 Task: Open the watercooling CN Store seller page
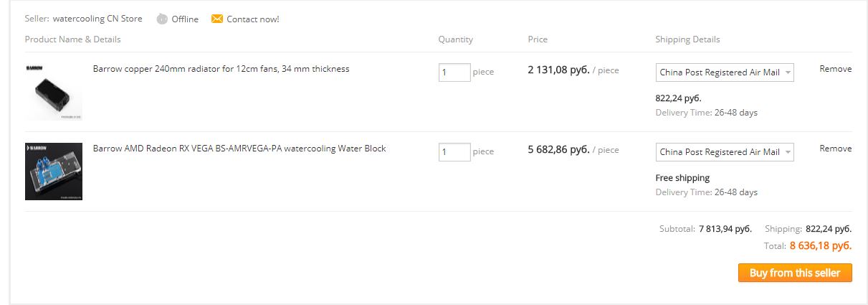pos(97,19)
